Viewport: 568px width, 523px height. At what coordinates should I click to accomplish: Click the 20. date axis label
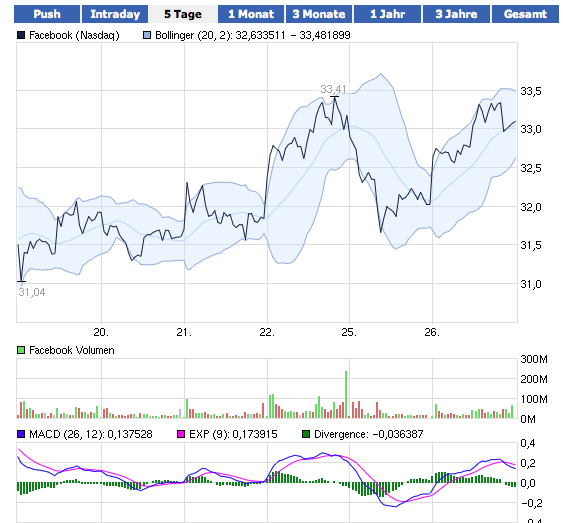tap(101, 332)
